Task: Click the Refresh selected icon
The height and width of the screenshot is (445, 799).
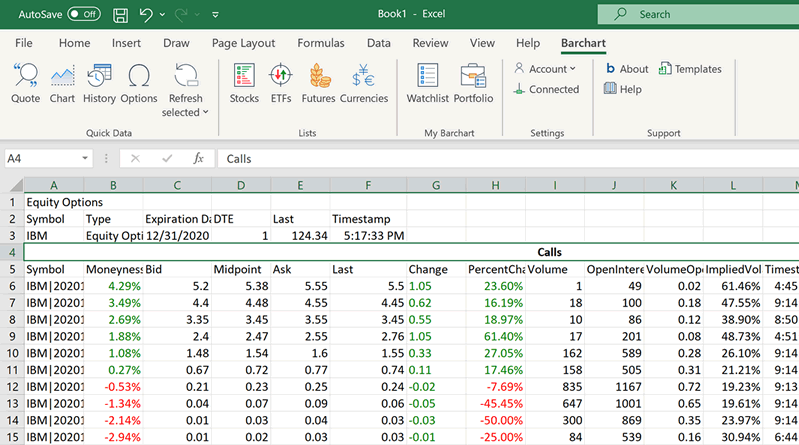Action: (x=185, y=76)
